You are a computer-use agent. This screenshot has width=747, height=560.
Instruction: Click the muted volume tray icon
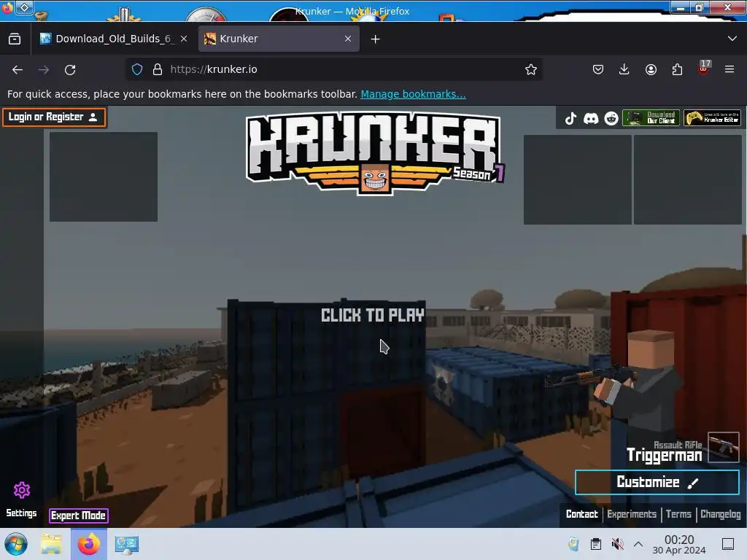617,544
